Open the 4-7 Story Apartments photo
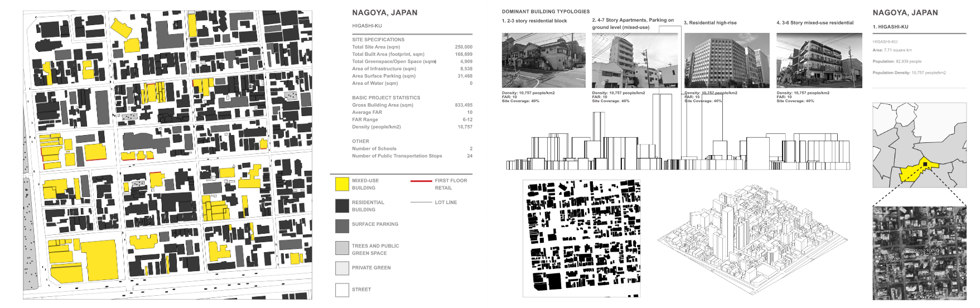This screenshot has height=308, width=980. [635, 60]
